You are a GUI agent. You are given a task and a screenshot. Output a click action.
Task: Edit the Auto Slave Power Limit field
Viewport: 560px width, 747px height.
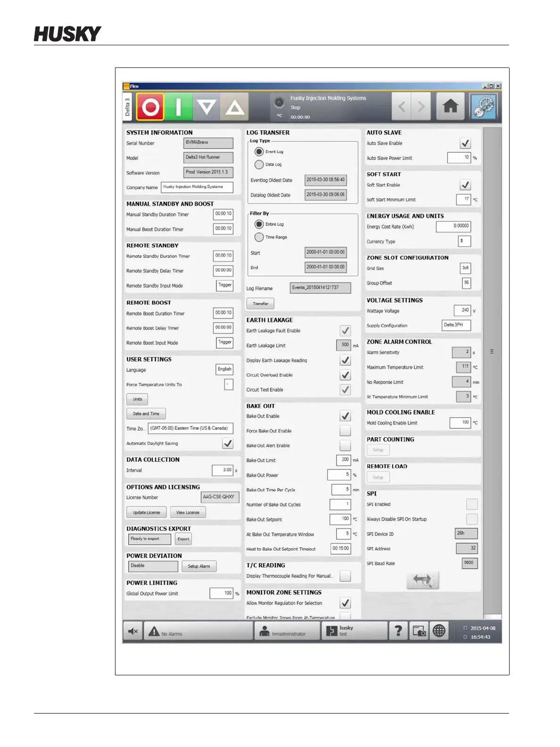[459, 158]
